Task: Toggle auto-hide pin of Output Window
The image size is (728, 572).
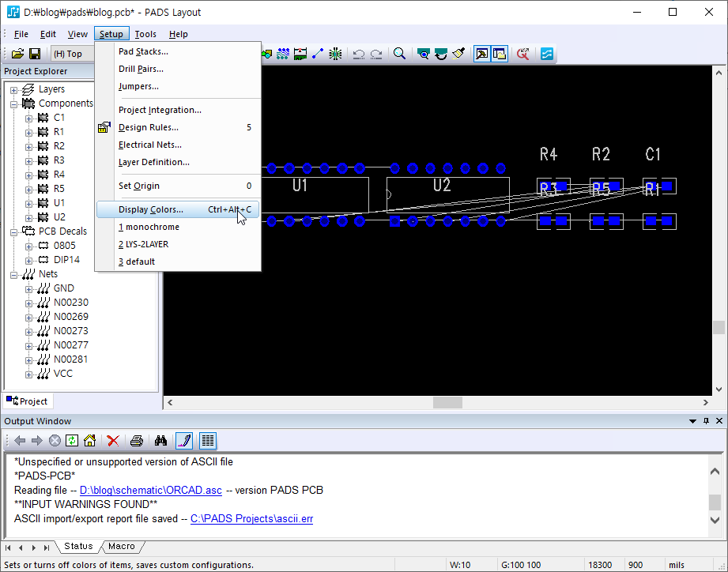Action: [706, 421]
